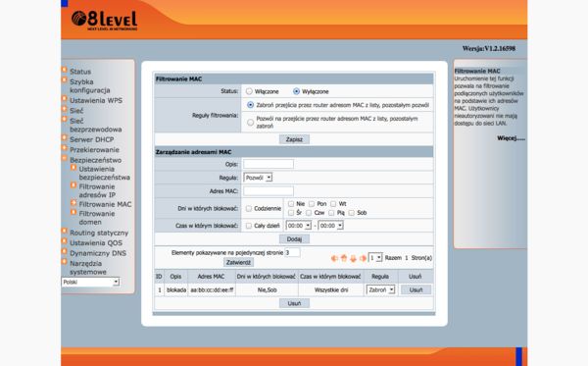588x366 pixels.
Task: Click the 8level logo
Action: 104,21
